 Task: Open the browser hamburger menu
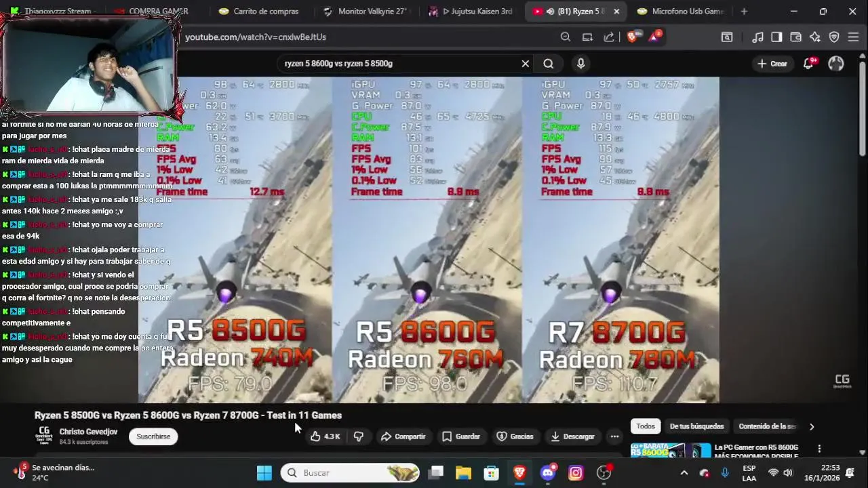853,37
